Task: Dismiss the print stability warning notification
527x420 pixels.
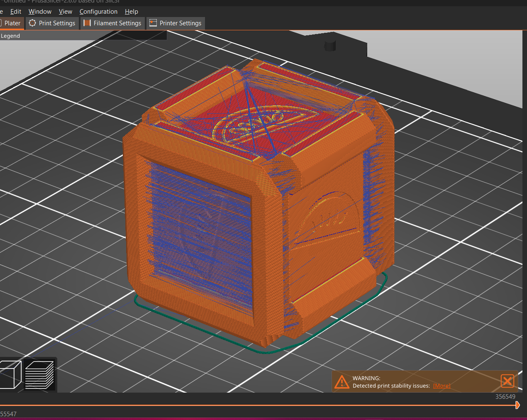Action: click(507, 381)
